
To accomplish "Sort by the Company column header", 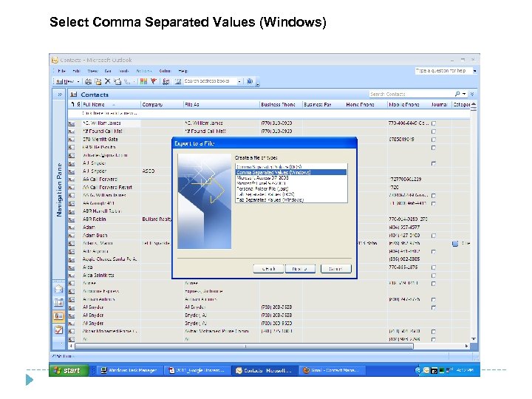I will pos(162,104).
